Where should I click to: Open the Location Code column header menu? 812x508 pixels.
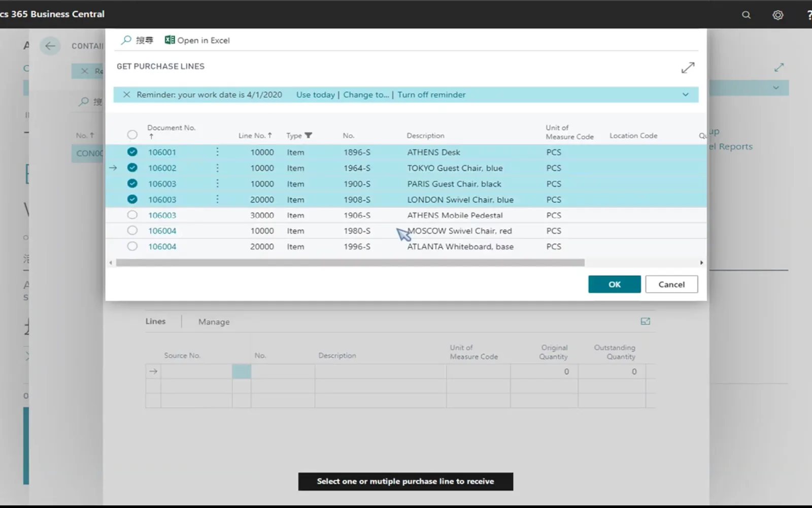click(633, 136)
